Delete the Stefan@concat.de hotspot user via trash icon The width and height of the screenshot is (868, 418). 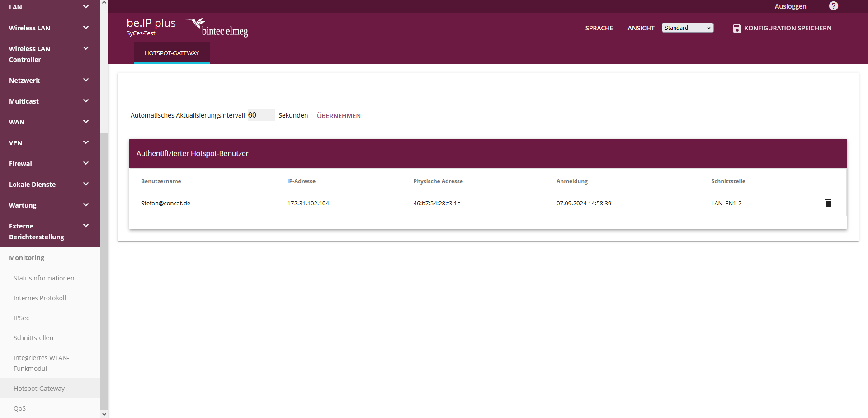point(828,203)
